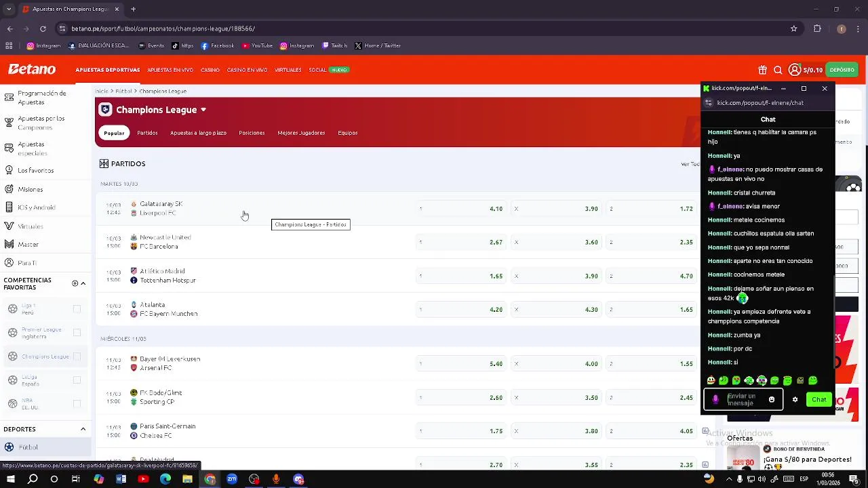Viewport: 868px width, 488px height.
Task: Open the Posiciones tab
Action: (x=252, y=133)
